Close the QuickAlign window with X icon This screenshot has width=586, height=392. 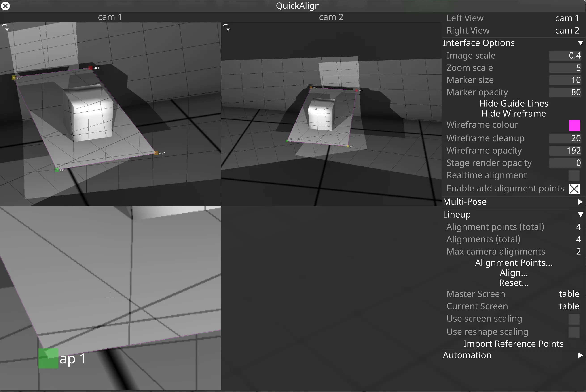[x=5, y=6]
